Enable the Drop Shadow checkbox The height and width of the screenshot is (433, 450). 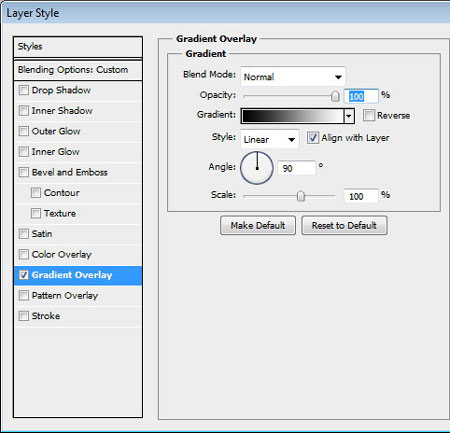pos(24,90)
